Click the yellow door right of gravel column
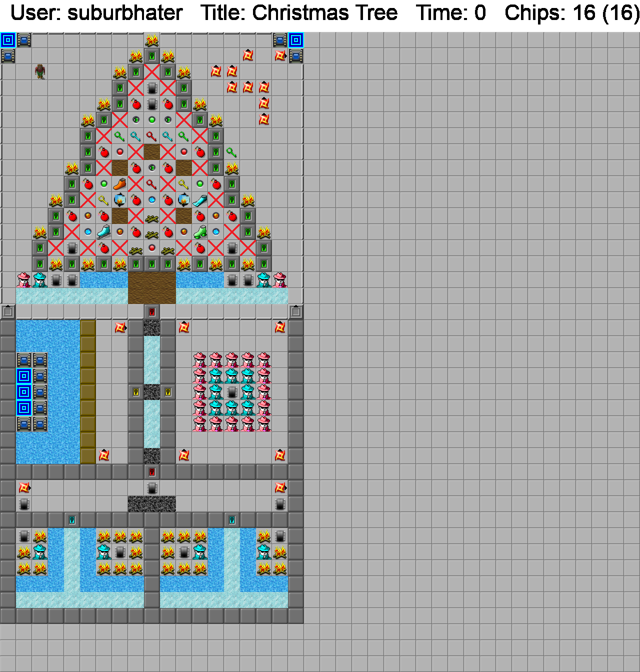The image size is (640, 672). tap(168, 392)
